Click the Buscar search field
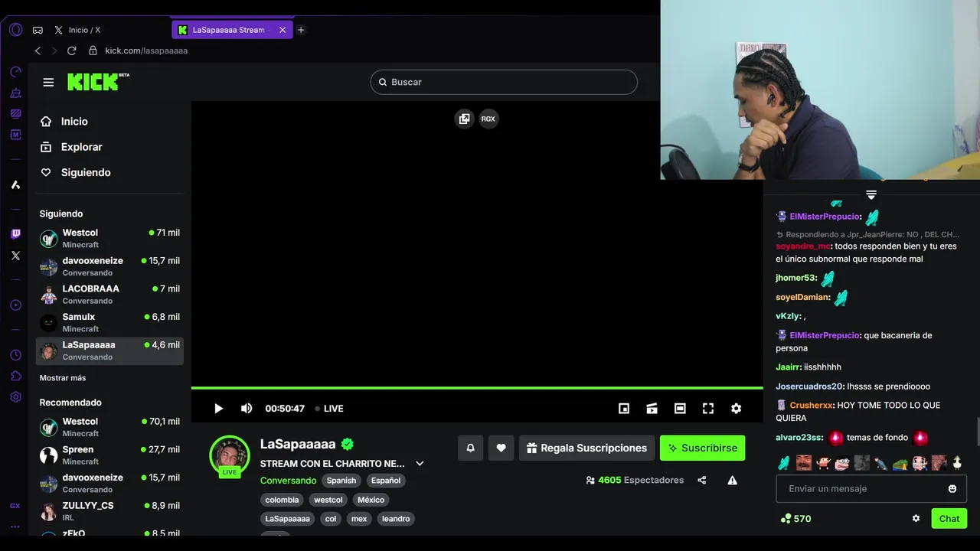This screenshot has width=980, height=551. tap(504, 82)
